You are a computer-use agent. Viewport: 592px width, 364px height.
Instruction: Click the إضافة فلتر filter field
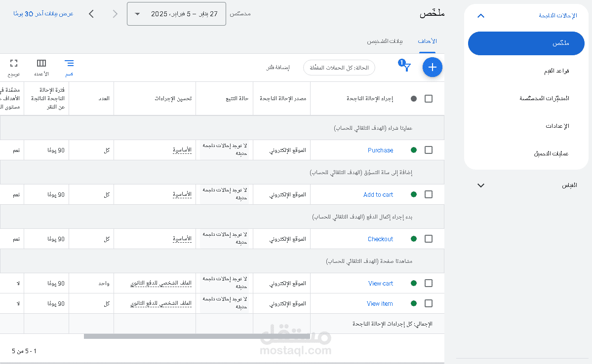pyautogui.click(x=278, y=68)
